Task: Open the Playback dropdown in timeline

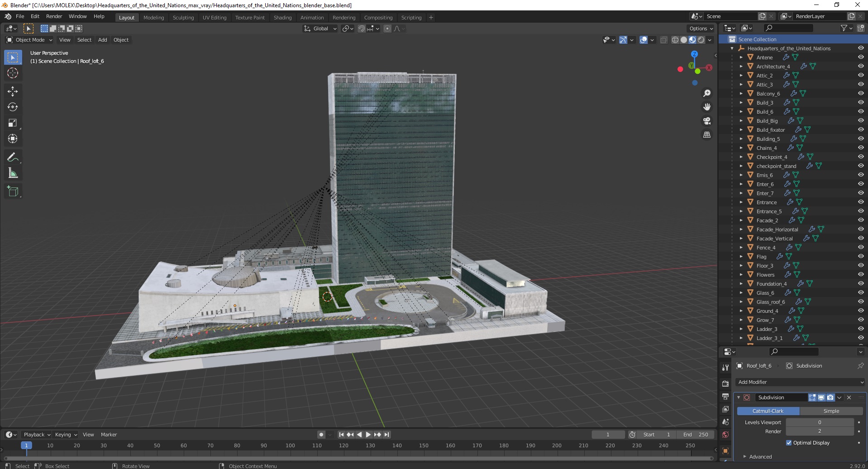Action: coord(37,435)
